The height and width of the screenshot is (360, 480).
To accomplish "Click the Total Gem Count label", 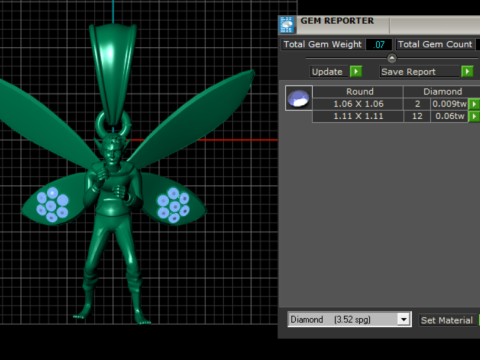I will tap(435, 44).
